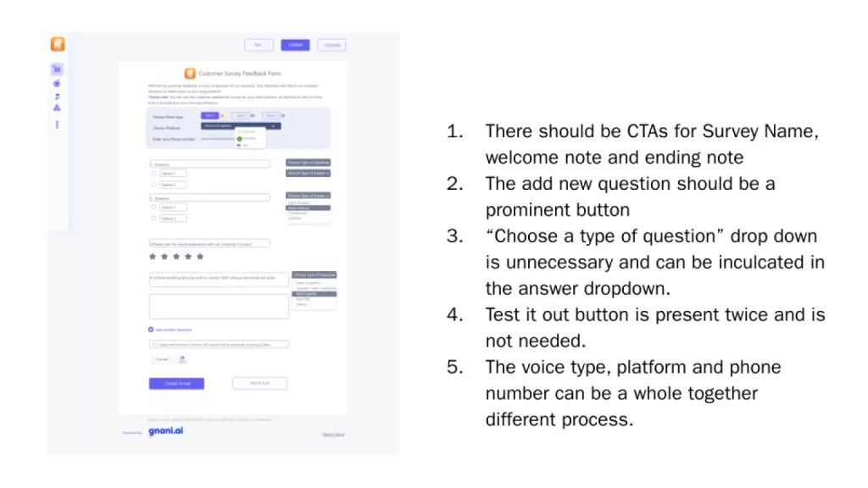Viewport: 868px width, 488px height.
Task: Click the blue Publish button
Action: point(295,45)
